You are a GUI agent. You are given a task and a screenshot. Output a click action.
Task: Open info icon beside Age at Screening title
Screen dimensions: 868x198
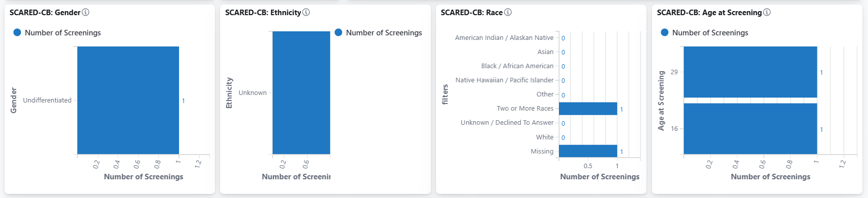pyautogui.click(x=767, y=12)
